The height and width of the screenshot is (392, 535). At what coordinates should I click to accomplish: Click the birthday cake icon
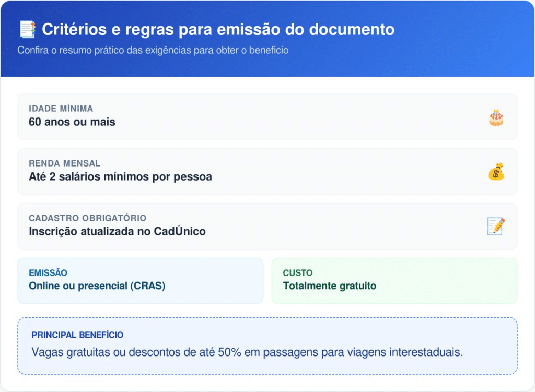(x=496, y=117)
